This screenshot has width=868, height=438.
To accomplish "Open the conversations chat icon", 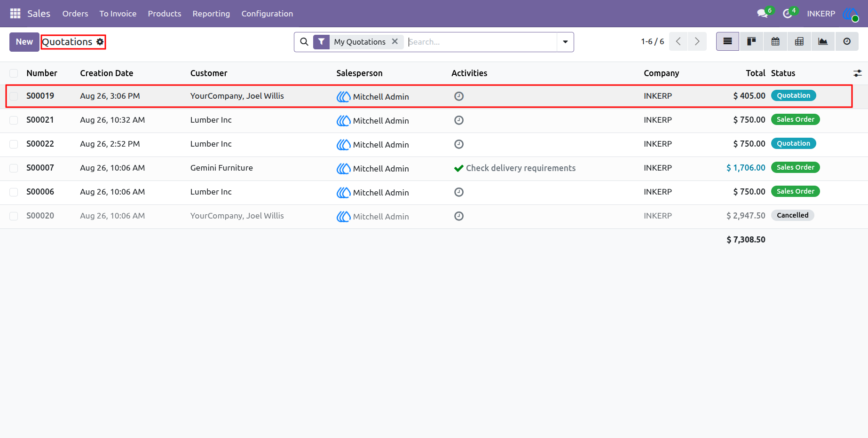I will [x=762, y=14].
